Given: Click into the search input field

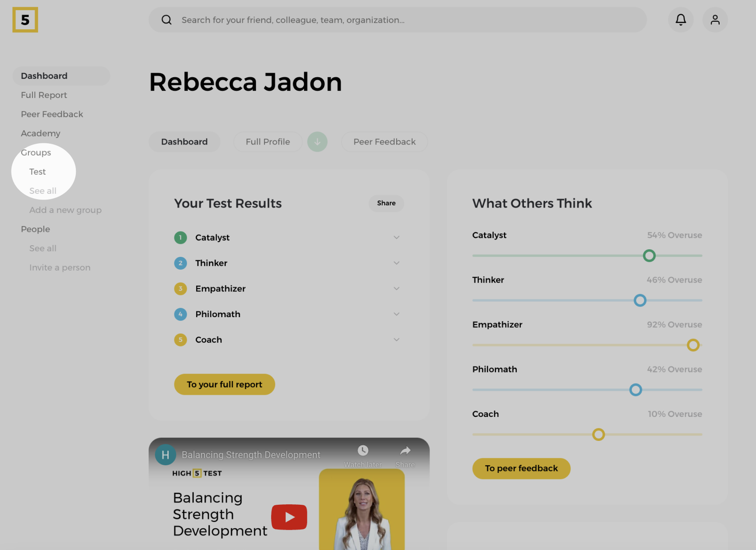Looking at the screenshot, I should [399, 20].
